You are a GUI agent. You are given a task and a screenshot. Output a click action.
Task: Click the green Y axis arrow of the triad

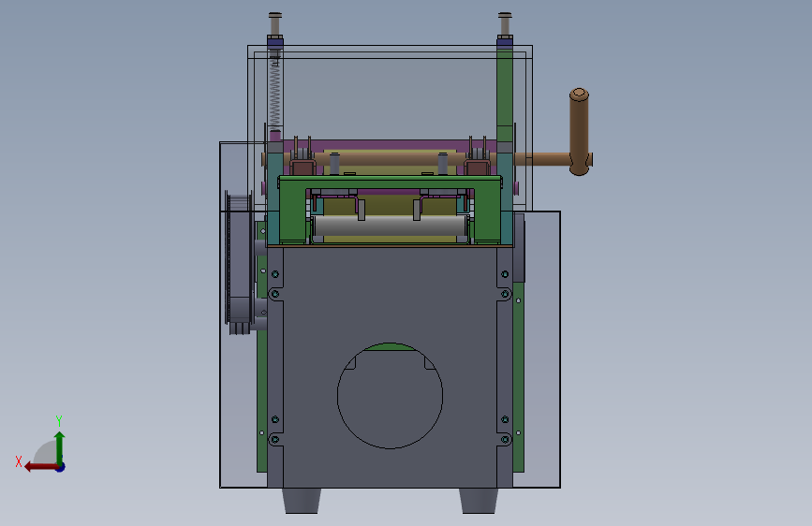(x=60, y=447)
